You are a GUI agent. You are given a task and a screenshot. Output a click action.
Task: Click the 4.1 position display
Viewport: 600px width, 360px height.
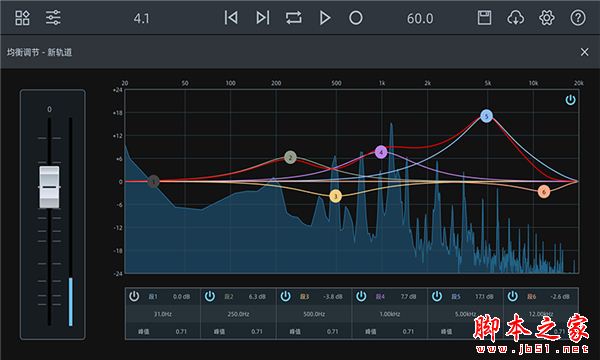[x=142, y=18]
